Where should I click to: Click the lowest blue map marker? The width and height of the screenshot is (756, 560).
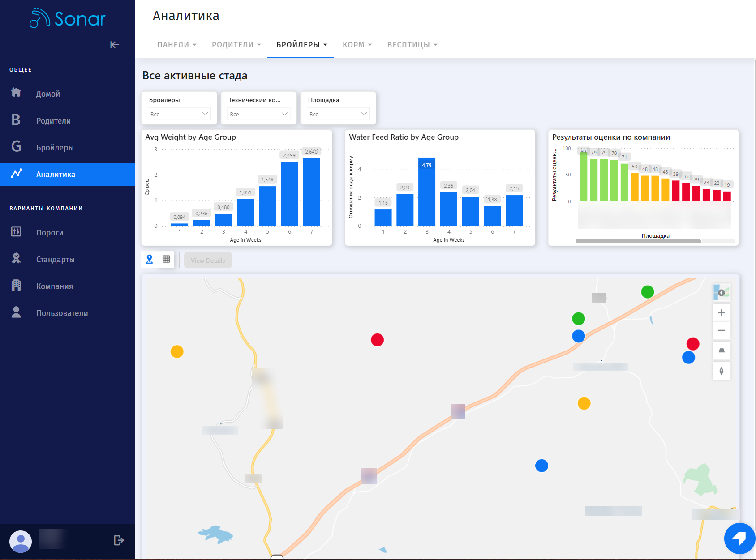coord(541,466)
